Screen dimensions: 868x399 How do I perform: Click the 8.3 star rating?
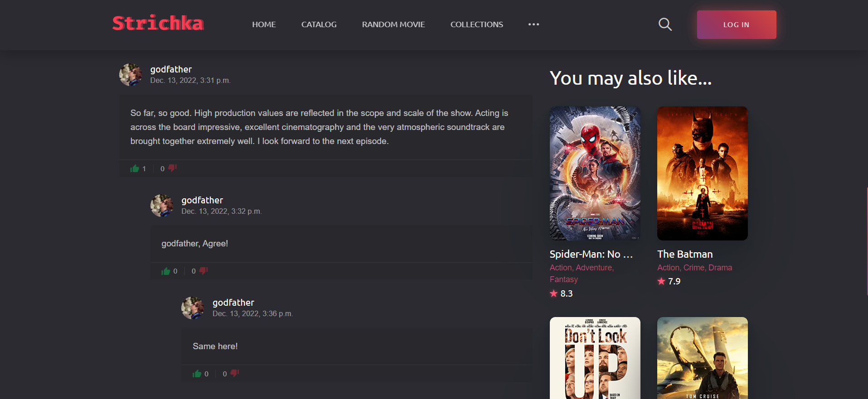point(561,293)
